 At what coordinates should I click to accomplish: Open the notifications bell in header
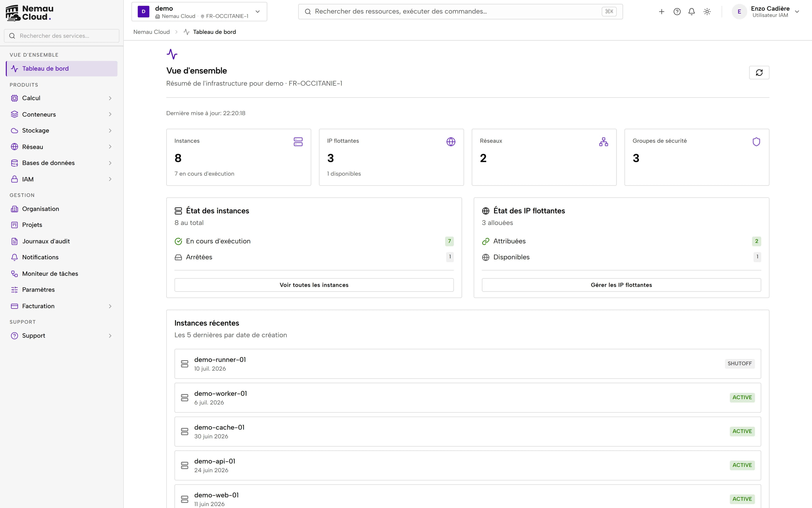coord(691,12)
